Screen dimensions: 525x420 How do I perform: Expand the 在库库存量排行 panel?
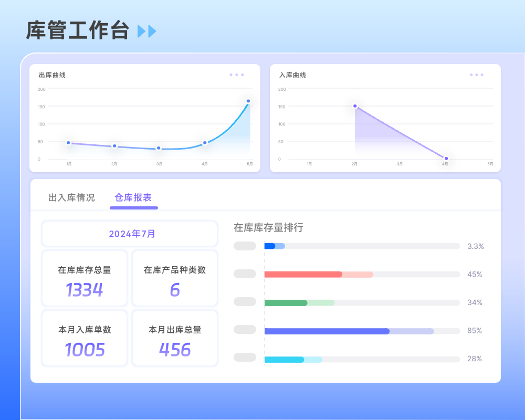point(268,228)
